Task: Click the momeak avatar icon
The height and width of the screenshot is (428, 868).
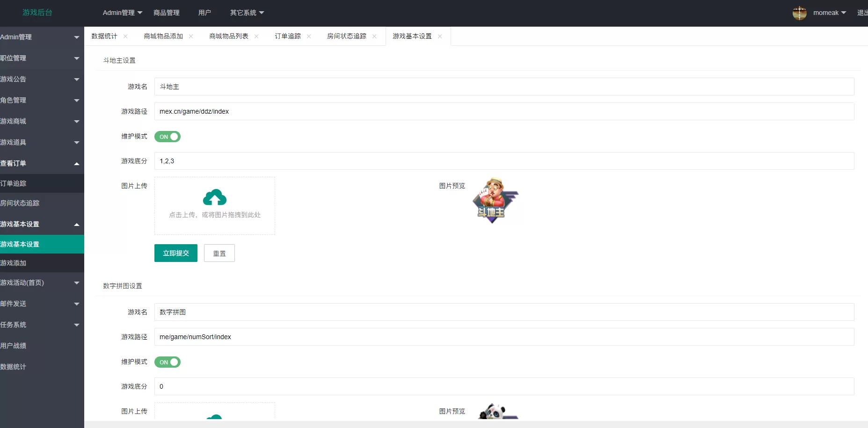Action: point(800,13)
